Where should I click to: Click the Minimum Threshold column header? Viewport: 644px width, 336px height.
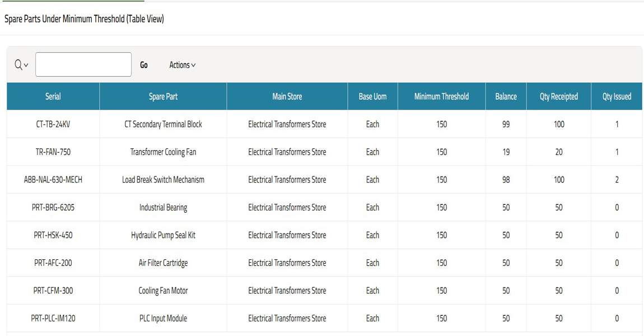click(441, 96)
